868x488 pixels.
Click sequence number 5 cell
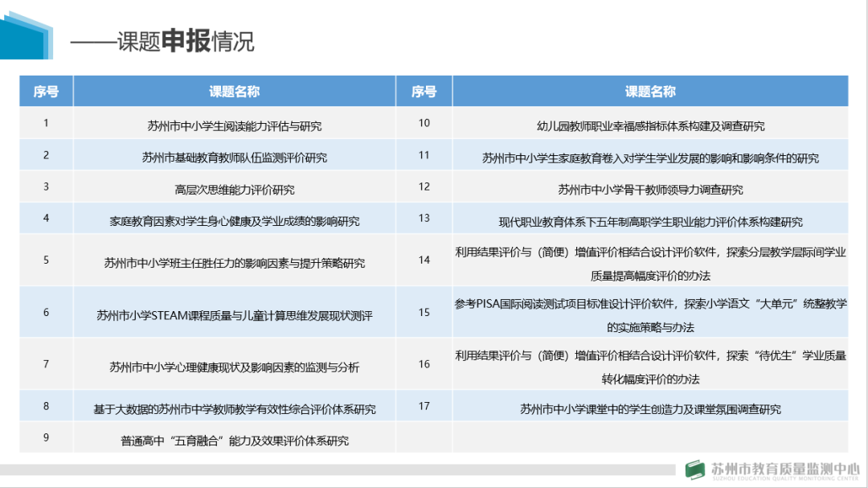tap(46, 260)
